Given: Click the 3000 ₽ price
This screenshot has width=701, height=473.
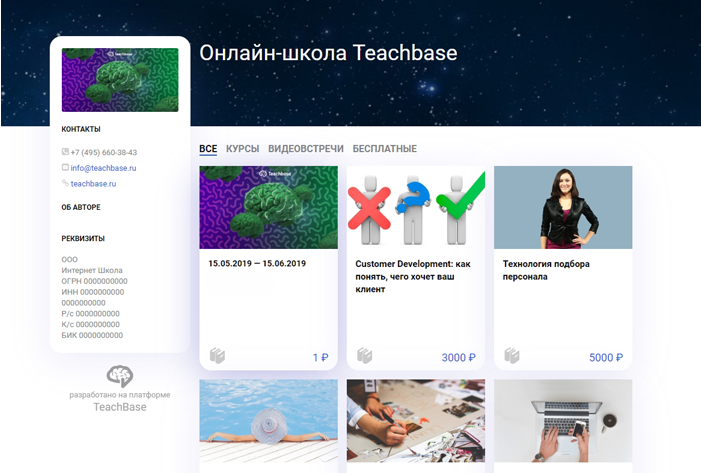Looking at the screenshot, I should click(459, 358).
